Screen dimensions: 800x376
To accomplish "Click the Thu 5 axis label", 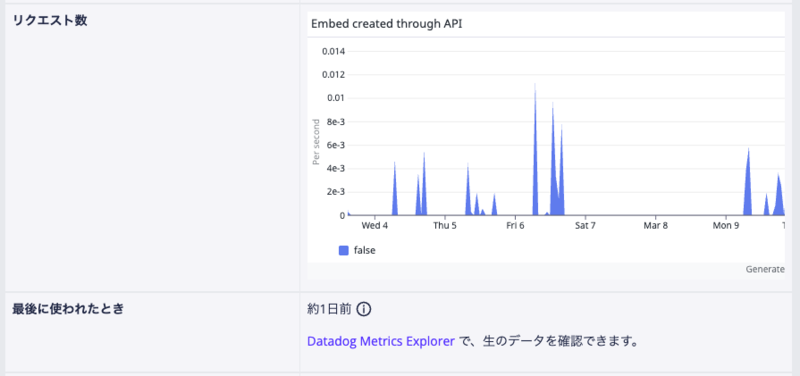I will 444,225.
